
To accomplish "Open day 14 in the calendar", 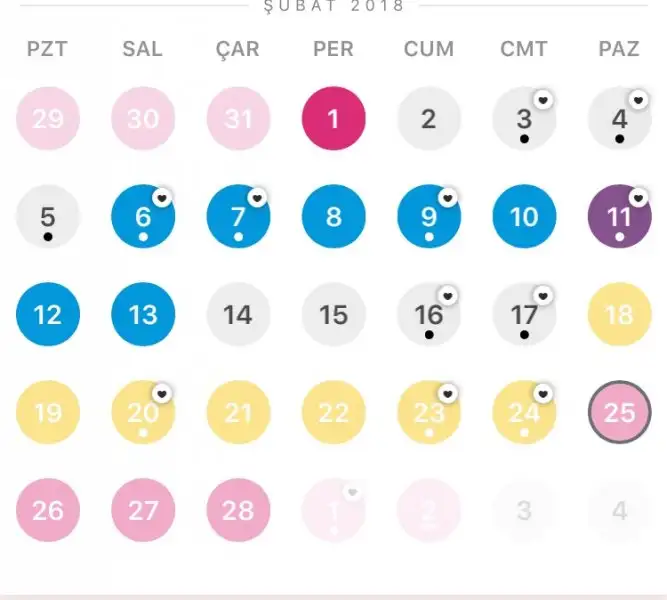I will coord(238,315).
